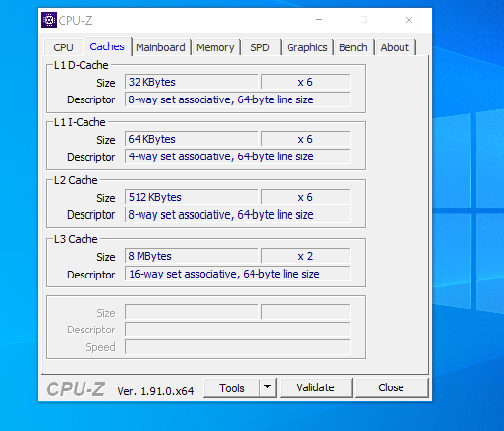
Task: Open the About tab
Action: (x=395, y=47)
